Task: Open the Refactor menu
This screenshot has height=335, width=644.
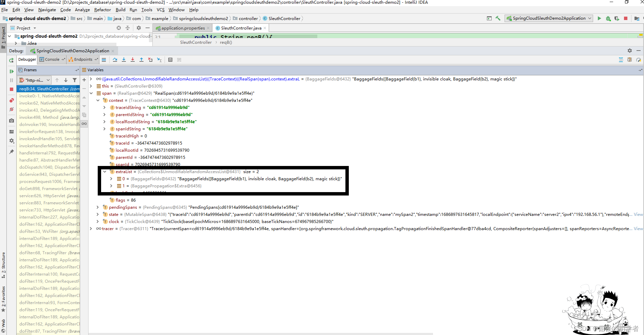Action: (x=102, y=10)
